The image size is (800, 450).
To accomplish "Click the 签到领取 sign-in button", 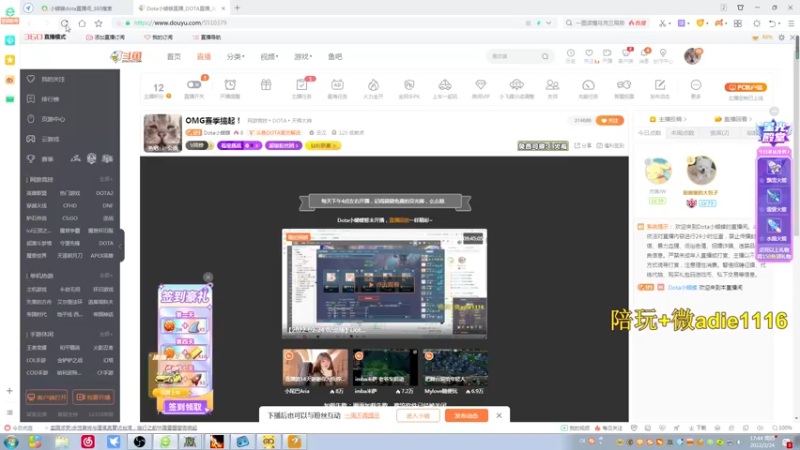I will [185, 407].
